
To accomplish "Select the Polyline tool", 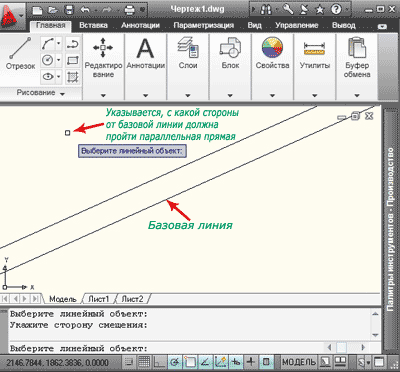I will 72,44.
